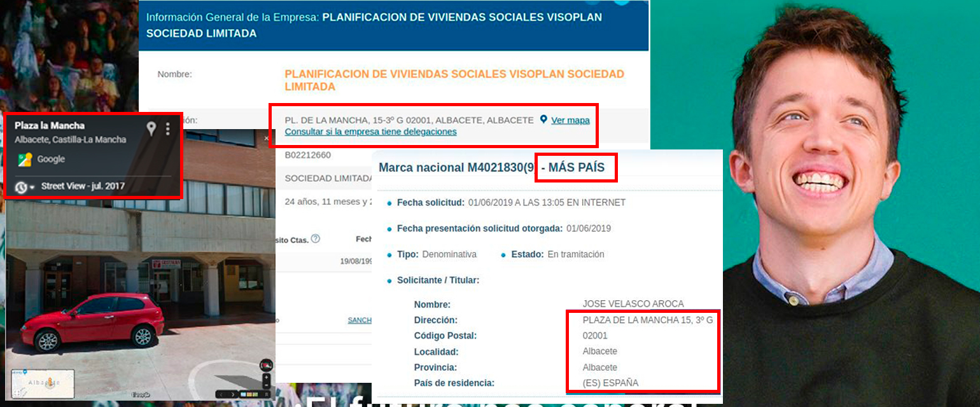
Task: Click the Street View - jul. 2017 label
Action: tap(83, 186)
